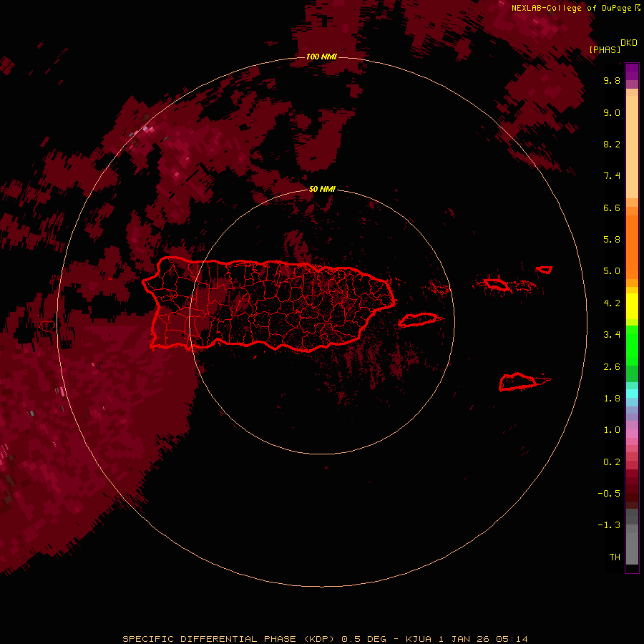644x644 pixels.
Task: Click the 1.0 color scale value
Action: (x=612, y=430)
